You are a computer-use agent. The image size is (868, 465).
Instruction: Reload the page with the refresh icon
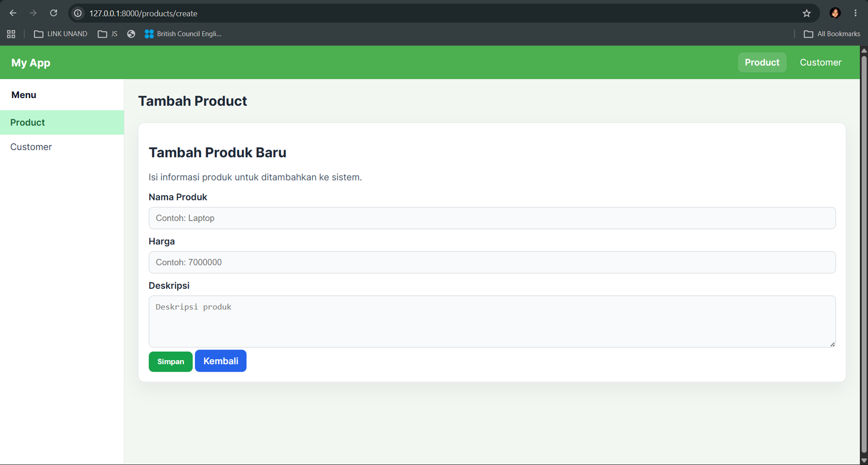[x=53, y=13]
